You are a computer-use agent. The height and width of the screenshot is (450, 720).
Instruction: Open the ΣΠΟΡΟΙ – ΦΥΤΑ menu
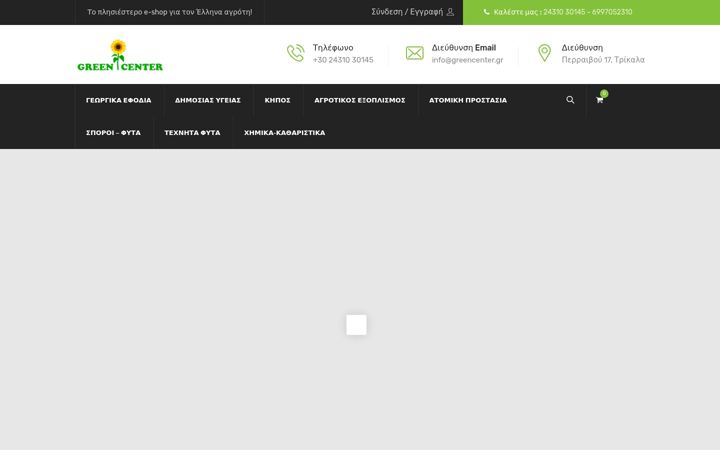(x=113, y=133)
